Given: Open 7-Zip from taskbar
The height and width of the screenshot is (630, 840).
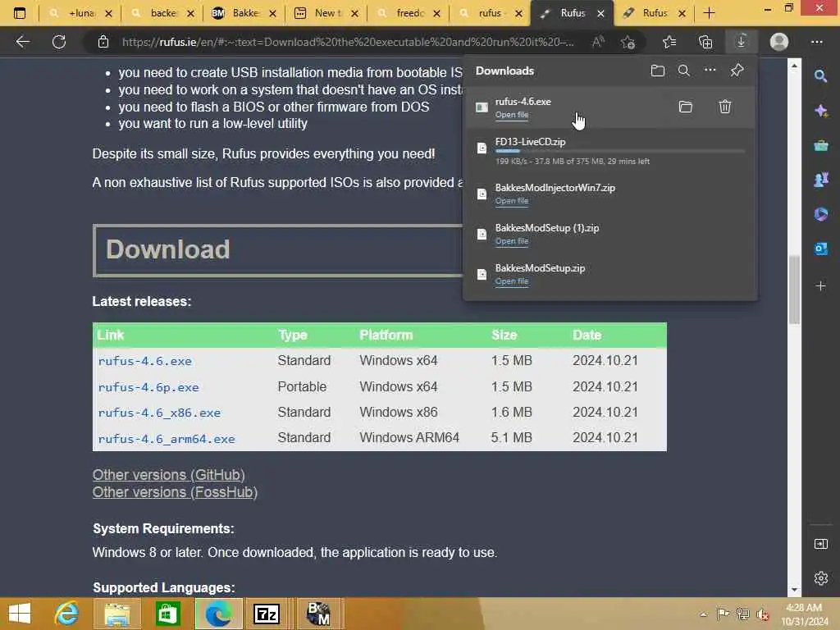Looking at the screenshot, I should [267, 614].
